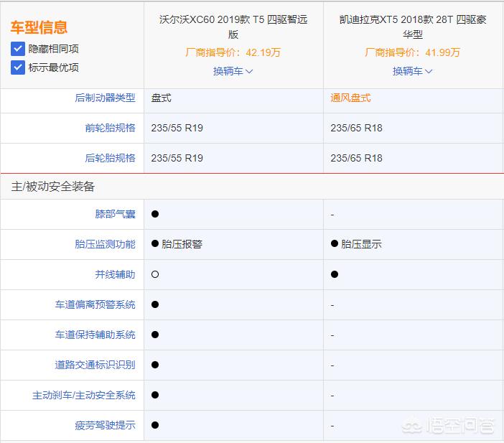Click the 主/被动安全装备 section header
This screenshot has width=504, height=443.
pos(52,187)
